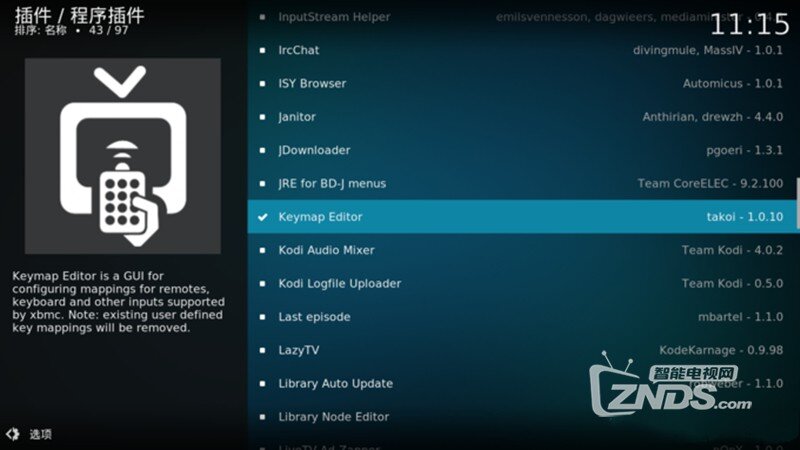
Task: Select Library Node Editor add-on
Action: (523, 417)
